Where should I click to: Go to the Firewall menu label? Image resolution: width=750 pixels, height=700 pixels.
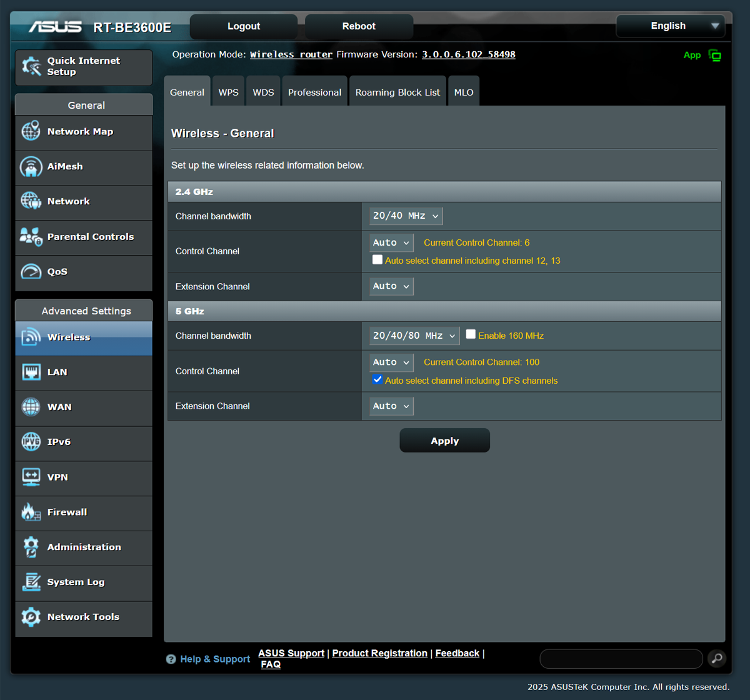(x=67, y=512)
